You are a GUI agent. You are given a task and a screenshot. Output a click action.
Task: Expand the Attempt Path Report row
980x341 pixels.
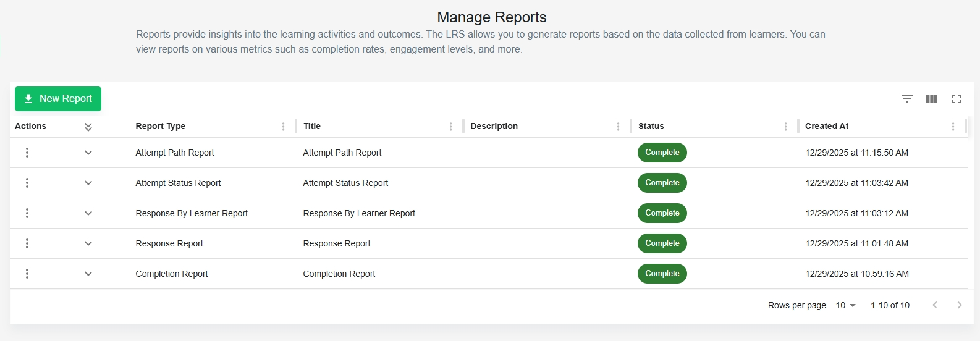pyautogui.click(x=88, y=153)
